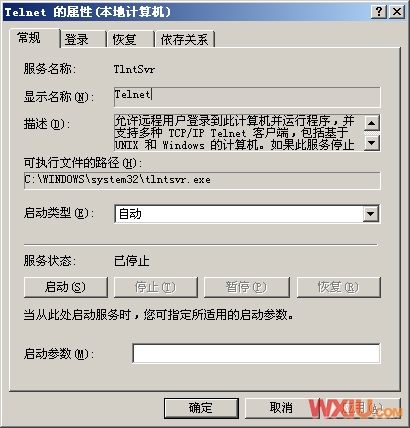Click the disabled 暂停(P) button
The image size is (410, 428).
coord(247,287)
